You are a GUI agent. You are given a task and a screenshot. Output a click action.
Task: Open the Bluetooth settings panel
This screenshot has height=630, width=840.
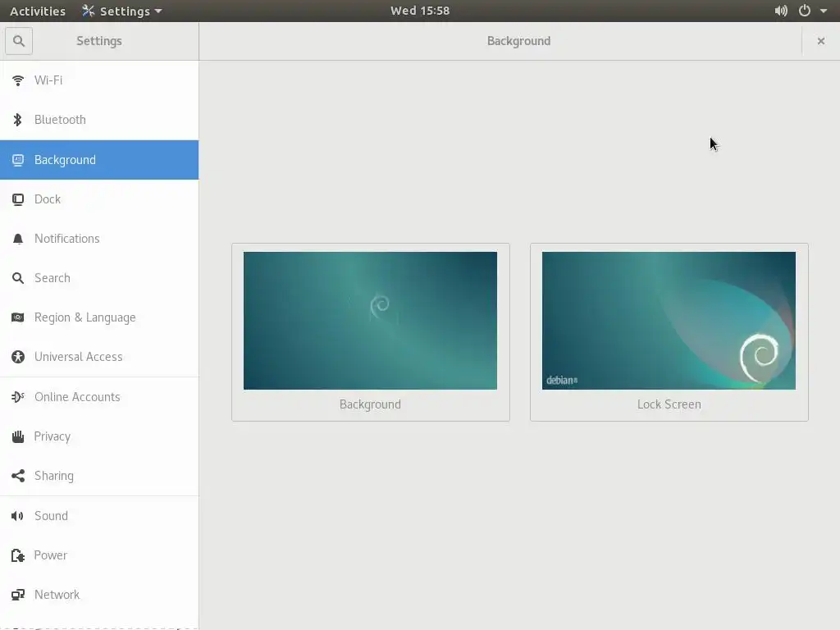[99, 120]
